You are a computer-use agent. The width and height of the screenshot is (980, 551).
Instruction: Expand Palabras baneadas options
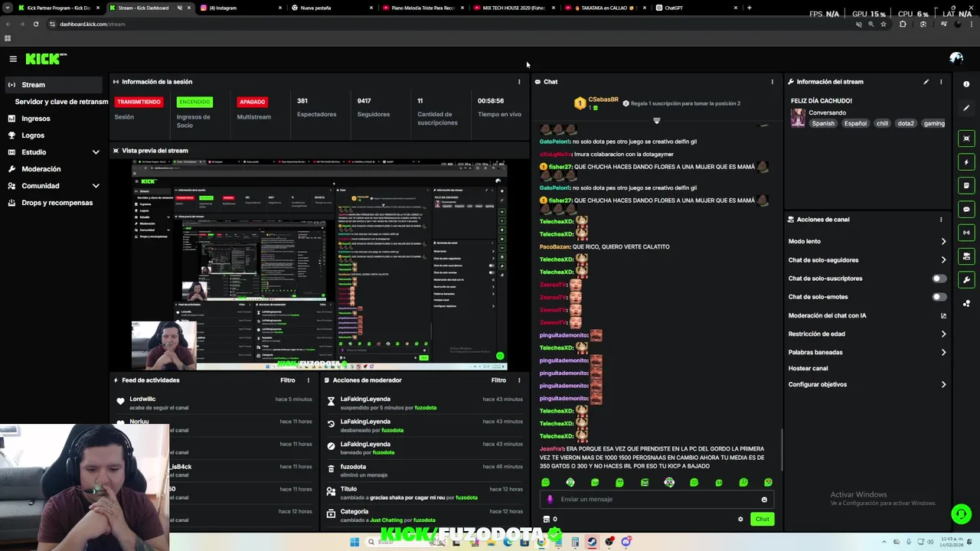[943, 353]
